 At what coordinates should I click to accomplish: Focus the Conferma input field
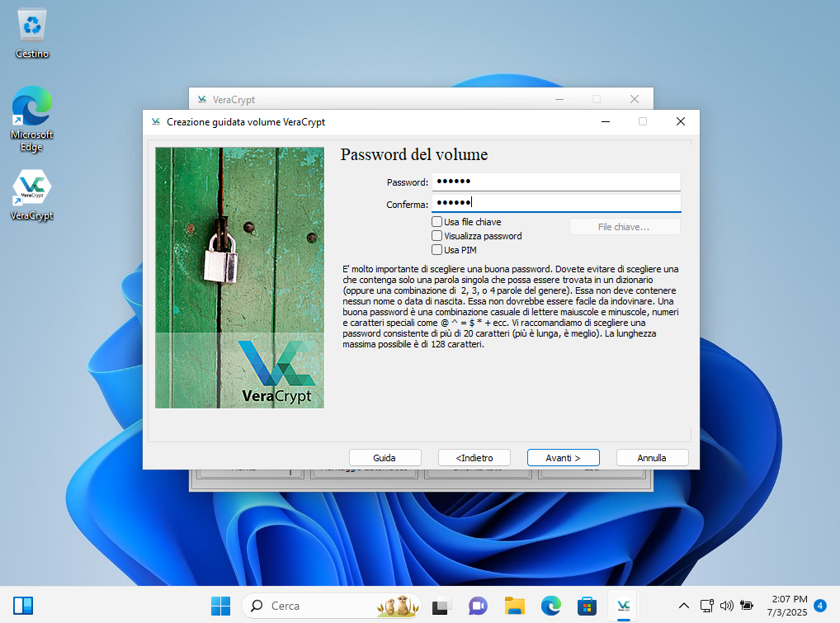pyautogui.click(x=556, y=203)
